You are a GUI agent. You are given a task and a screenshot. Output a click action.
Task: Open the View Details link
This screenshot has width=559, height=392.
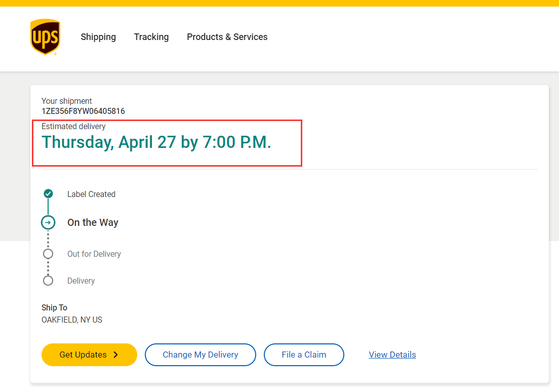tap(392, 355)
